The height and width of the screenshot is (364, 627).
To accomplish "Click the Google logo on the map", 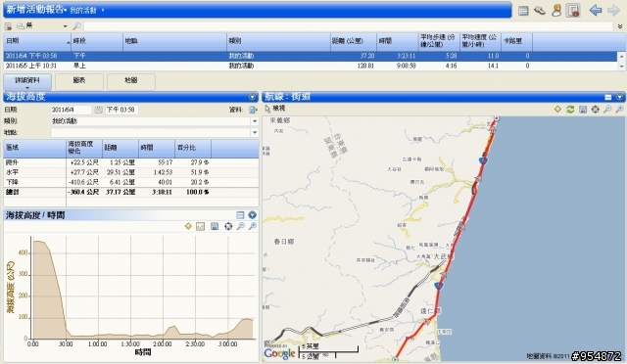I will coord(279,353).
